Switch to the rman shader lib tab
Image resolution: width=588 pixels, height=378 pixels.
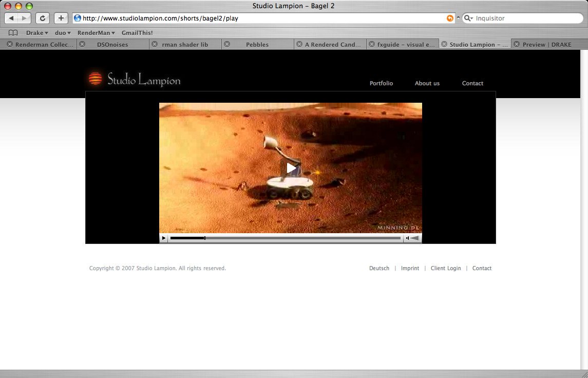(x=185, y=44)
